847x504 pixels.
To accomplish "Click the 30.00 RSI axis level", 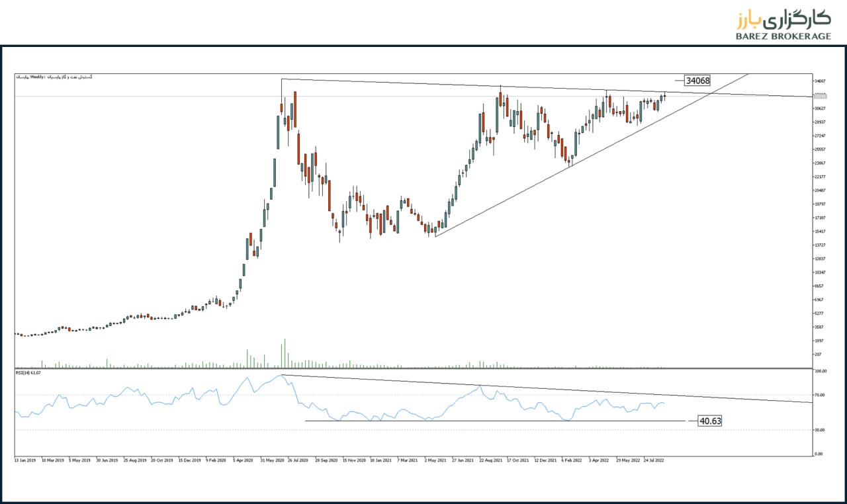I will coord(820,430).
